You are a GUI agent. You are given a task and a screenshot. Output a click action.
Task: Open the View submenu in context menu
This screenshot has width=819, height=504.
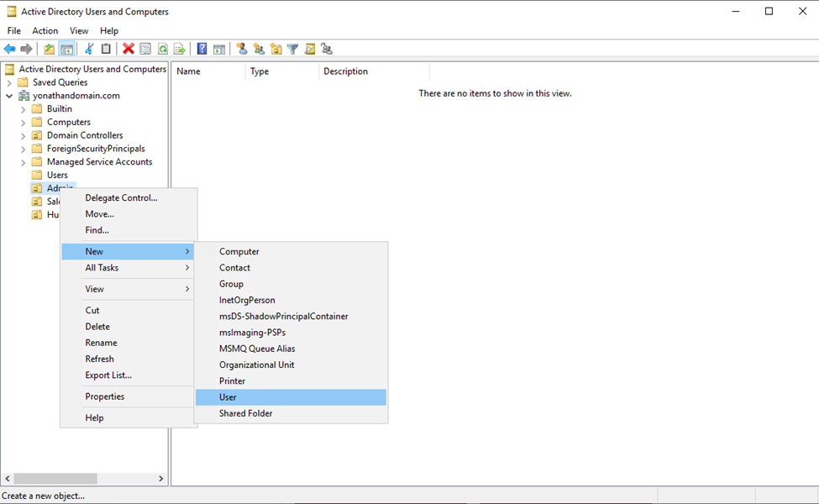tap(128, 289)
